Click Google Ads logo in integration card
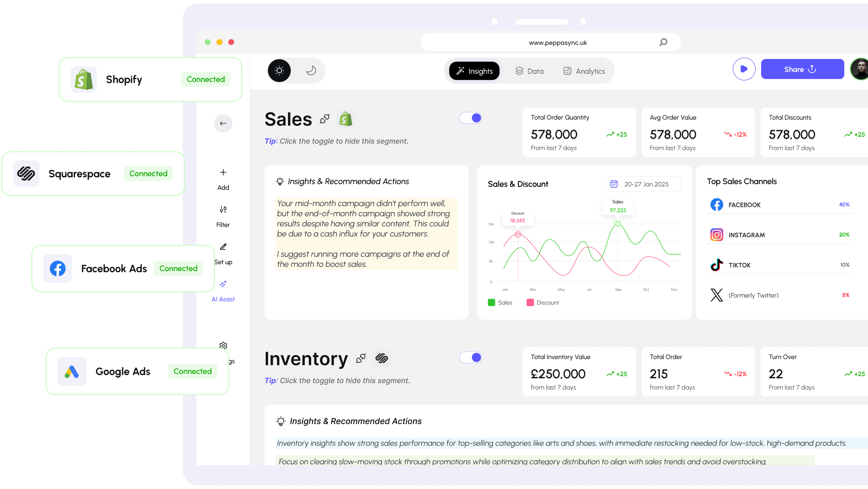The height and width of the screenshot is (489, 868). (x=72, y=371)
